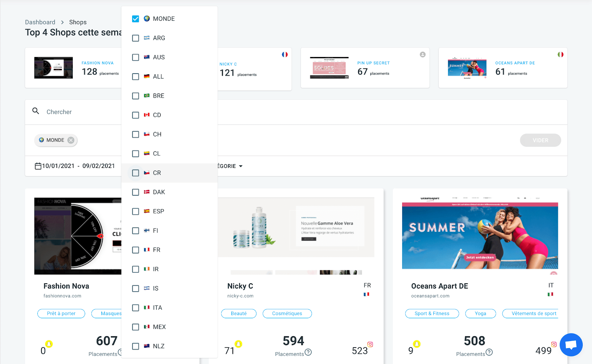
Task: Select the Prêt à porter tag
Action: pos(61,313)
